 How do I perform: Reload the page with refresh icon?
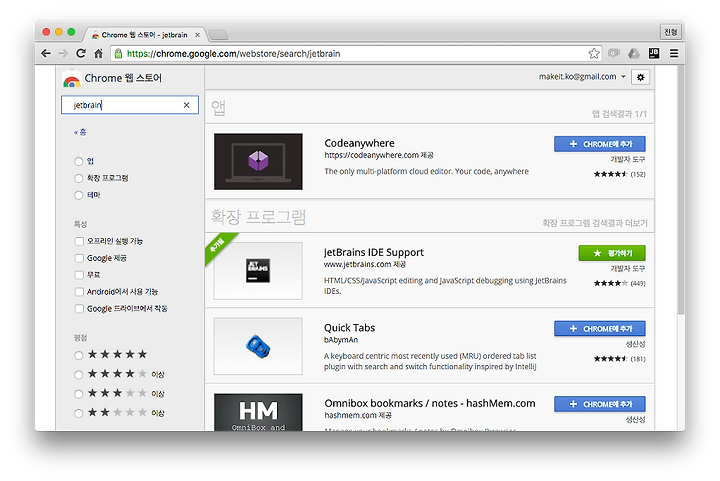[81, 53]
